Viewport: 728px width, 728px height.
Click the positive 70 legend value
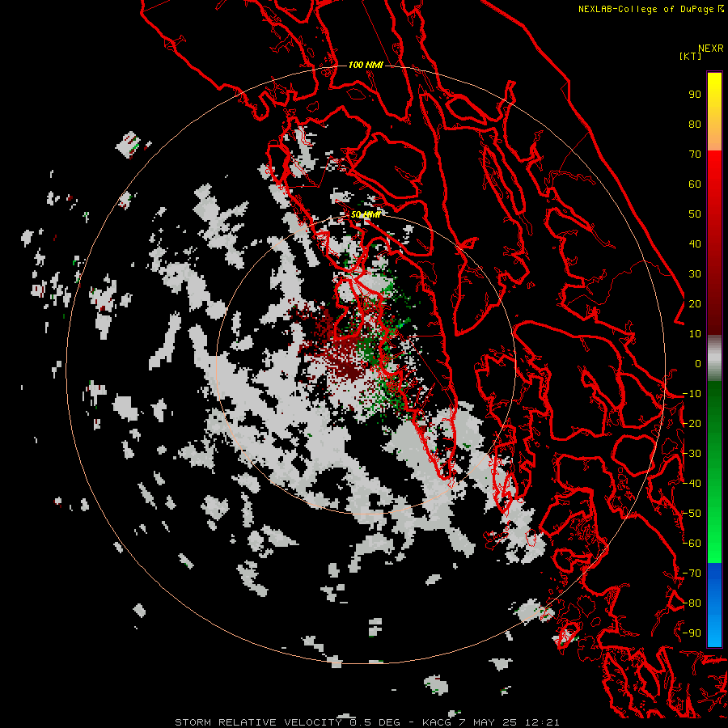pos(695,154)
